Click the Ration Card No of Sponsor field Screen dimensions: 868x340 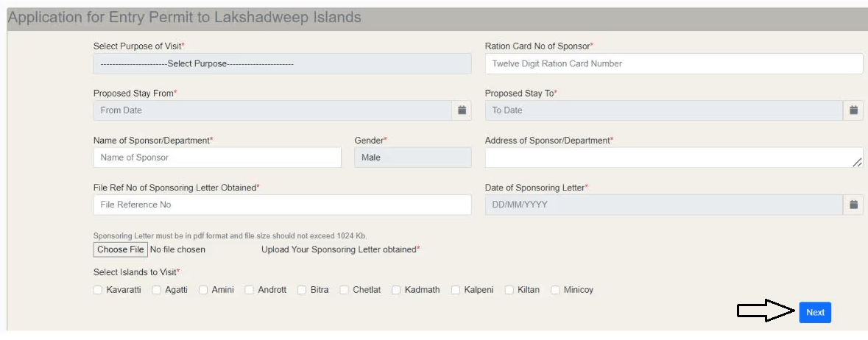674,64
